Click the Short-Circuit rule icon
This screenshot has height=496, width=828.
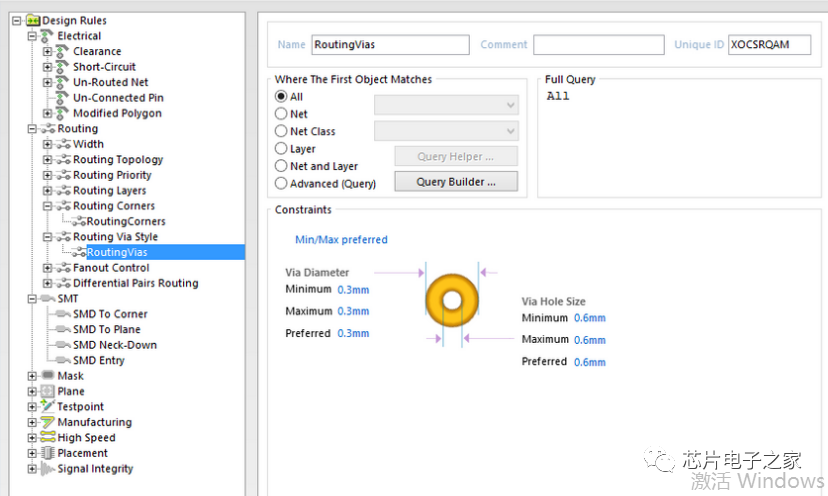pos(63,67)
